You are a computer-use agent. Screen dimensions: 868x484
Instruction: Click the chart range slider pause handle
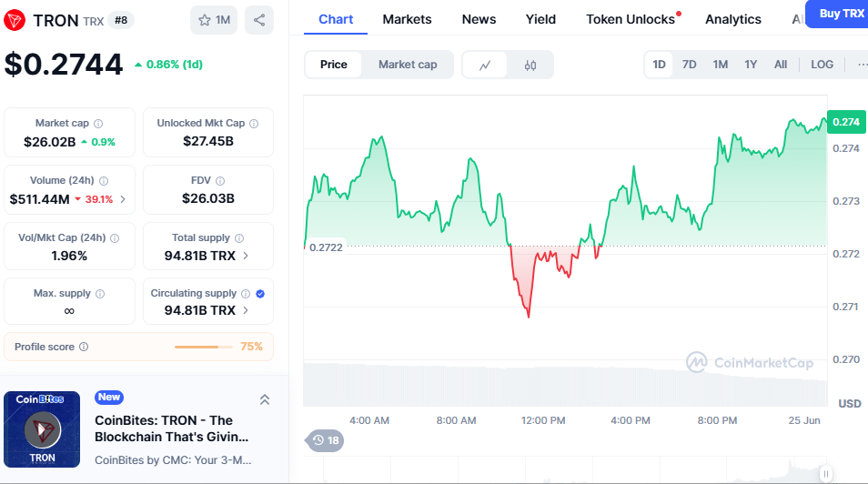[826, 474]
